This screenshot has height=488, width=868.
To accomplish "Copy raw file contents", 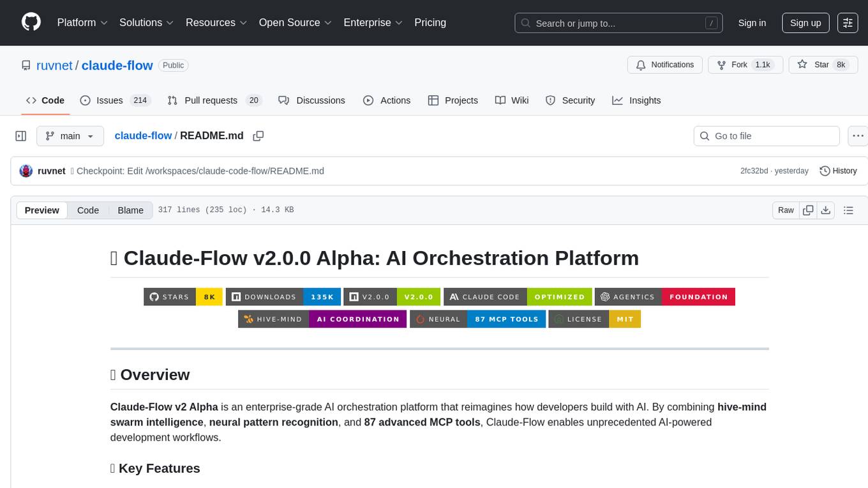I will tap(808, 210).
